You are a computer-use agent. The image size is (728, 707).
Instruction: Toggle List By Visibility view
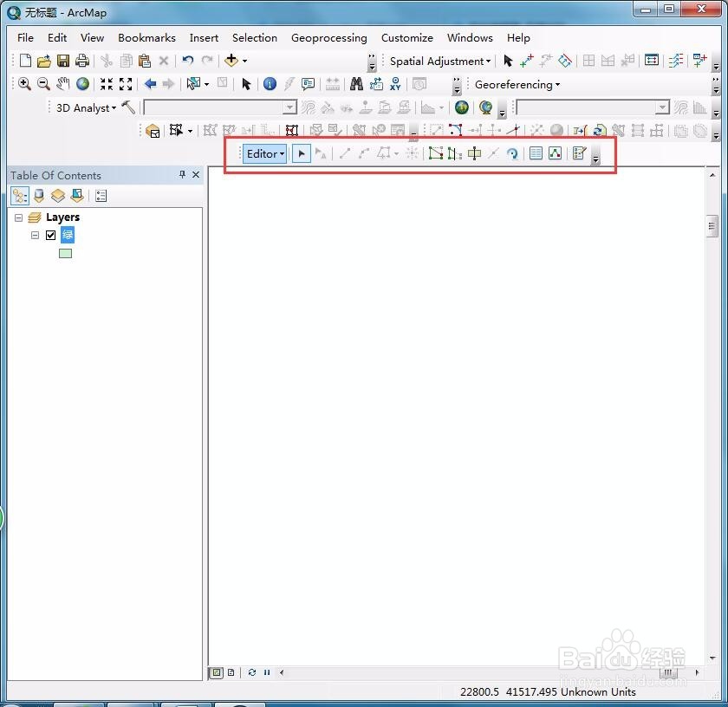click(x=58, y=196)
